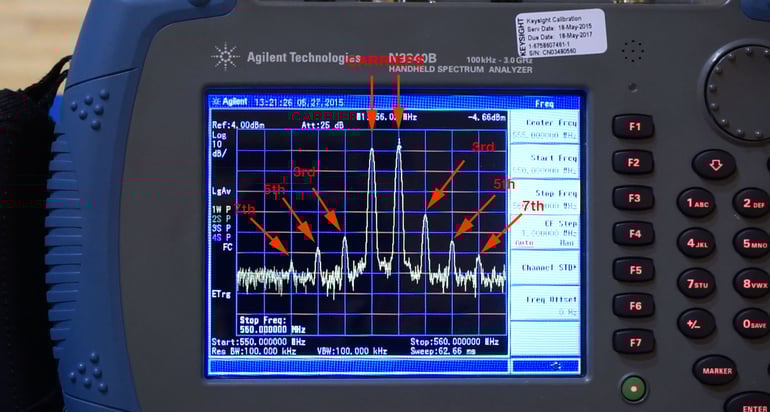Click the LgAv detector label

pyautogui.click(x=222, y=191)
